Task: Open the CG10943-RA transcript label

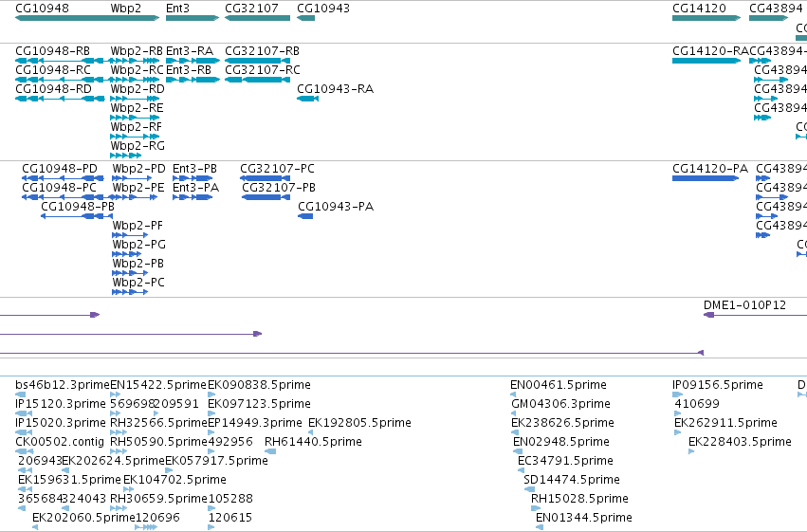Action: coord(335,89)
